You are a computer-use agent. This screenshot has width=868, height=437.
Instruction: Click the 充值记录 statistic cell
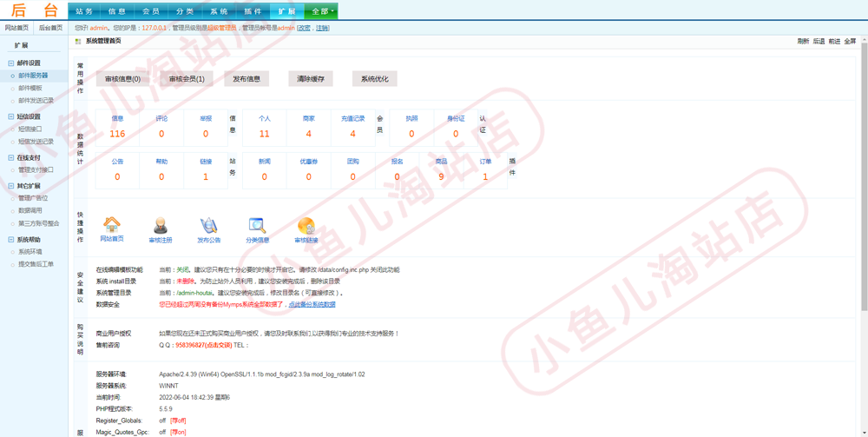click(x=352, y=128)
